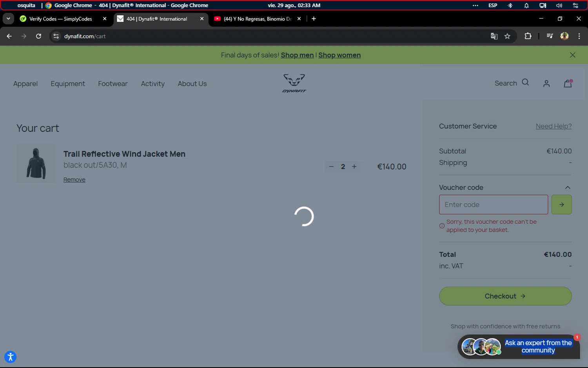Open Google Translate page icon
This screenshot has height=368, width=588.
tap(494, 36)
